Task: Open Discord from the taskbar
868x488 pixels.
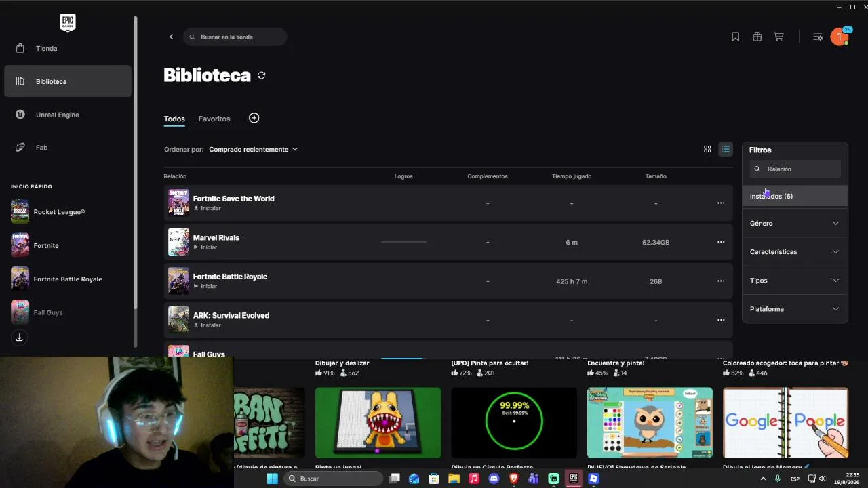Action: [x=494, y=479]
